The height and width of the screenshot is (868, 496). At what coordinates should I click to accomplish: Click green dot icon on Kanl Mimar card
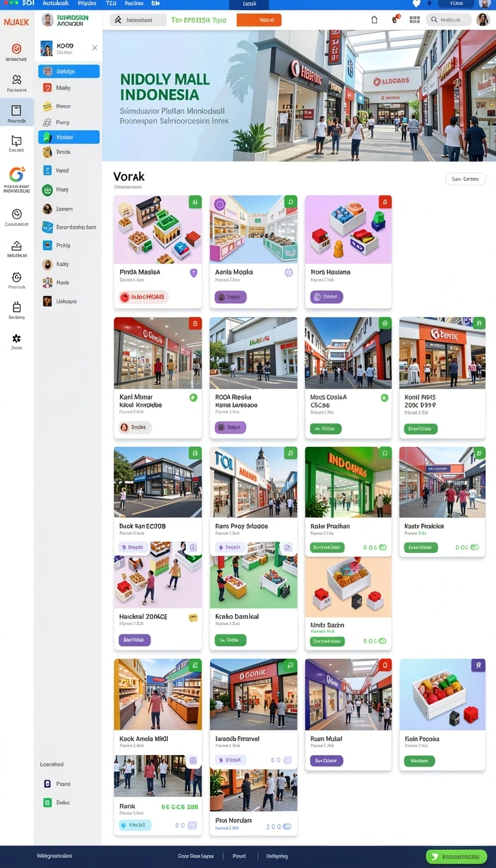pyautogui.click(x=192, y=398)
